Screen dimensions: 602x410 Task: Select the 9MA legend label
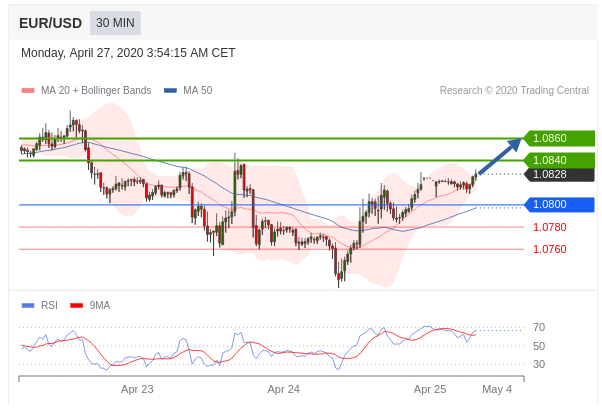point(100,306)
